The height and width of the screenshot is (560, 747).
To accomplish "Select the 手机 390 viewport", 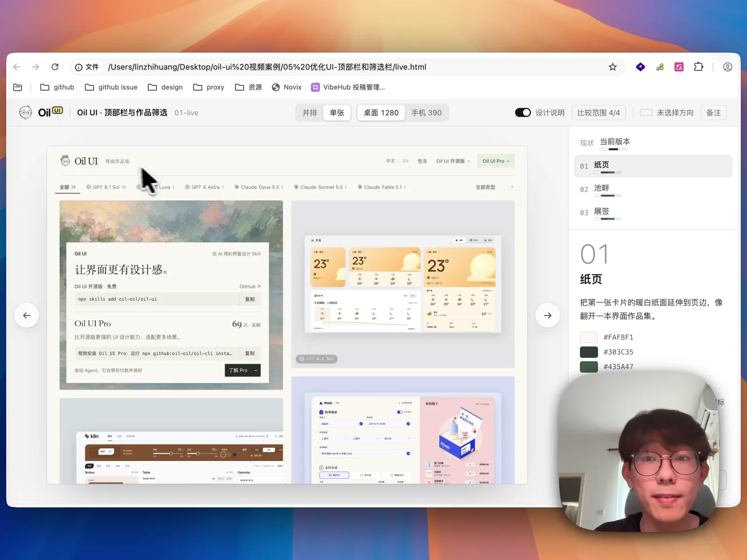I will pyautogui.click(x=426, y=112).
